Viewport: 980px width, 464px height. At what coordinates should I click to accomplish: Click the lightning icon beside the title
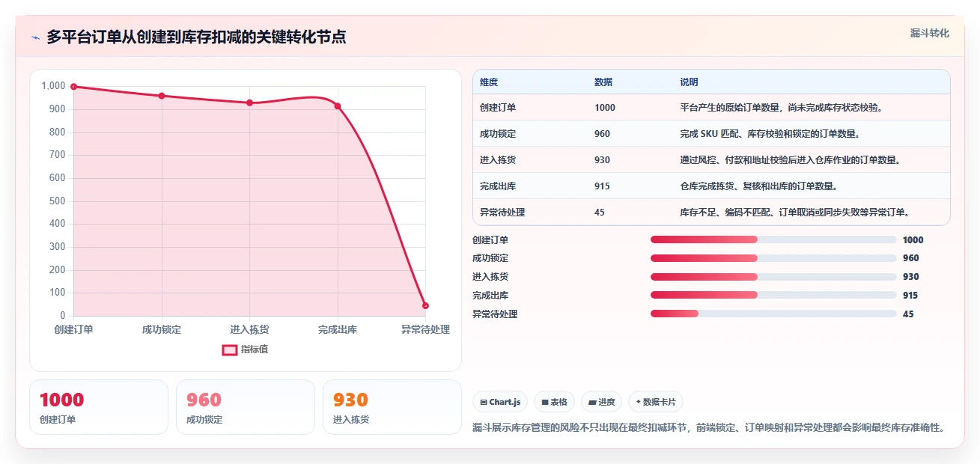tap(36, 37)
